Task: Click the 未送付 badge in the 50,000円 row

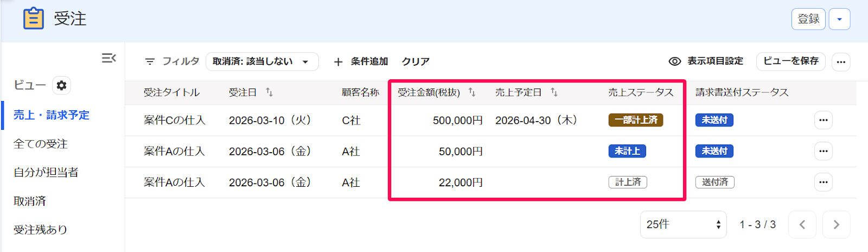Action: click(714, 151)
